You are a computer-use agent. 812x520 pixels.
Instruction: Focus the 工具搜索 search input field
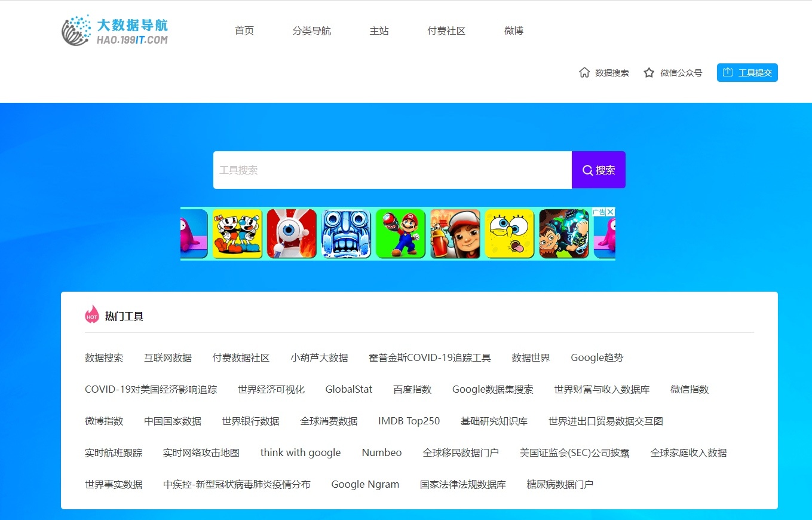[393, 170]
